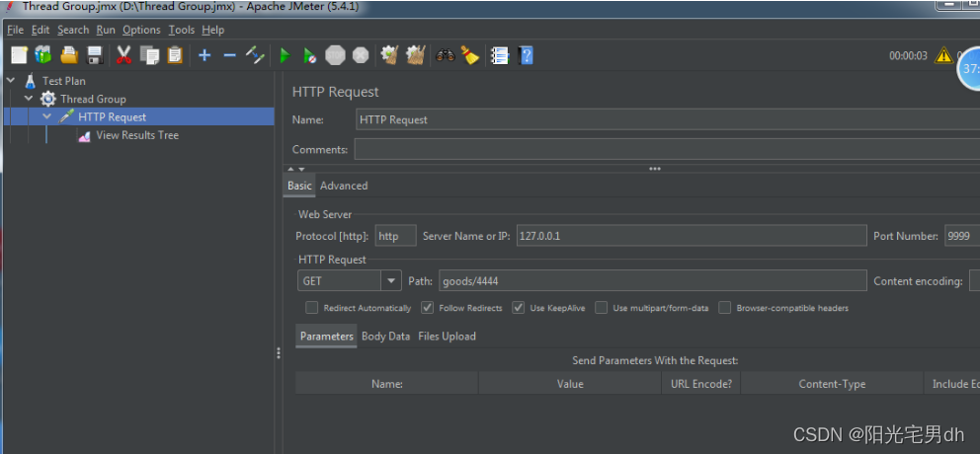Start the test with the green play icon
This screenshot has width=980, height=454.
pyautogui.click(x=285, y=55)
